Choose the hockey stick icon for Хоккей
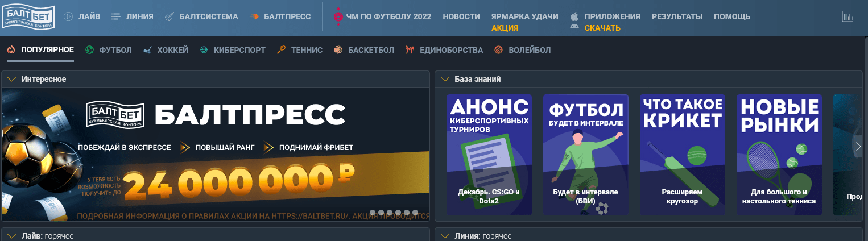Image resolution: width=868 pixels, height=241 pixels. (x=147, y=50)
